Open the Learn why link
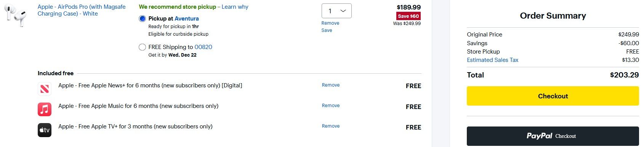Image resolution: width=644 pixels, height=147 pixels. click(235, 7)
